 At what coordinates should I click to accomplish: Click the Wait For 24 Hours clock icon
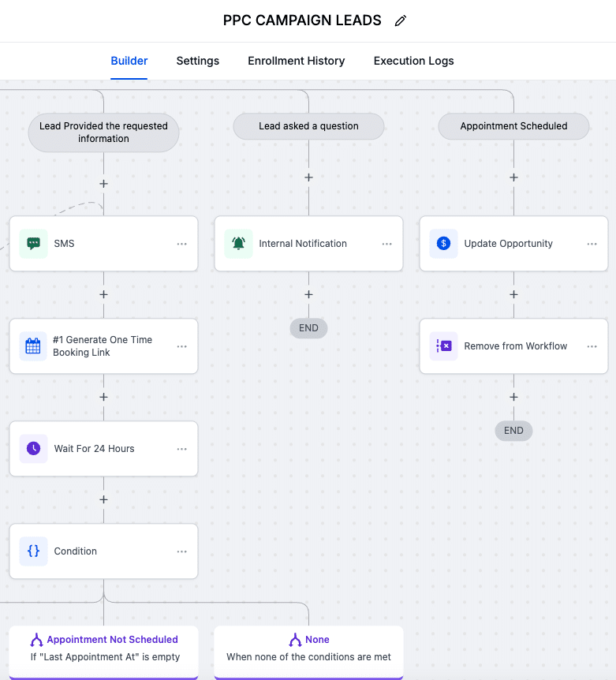coord(33,448)
